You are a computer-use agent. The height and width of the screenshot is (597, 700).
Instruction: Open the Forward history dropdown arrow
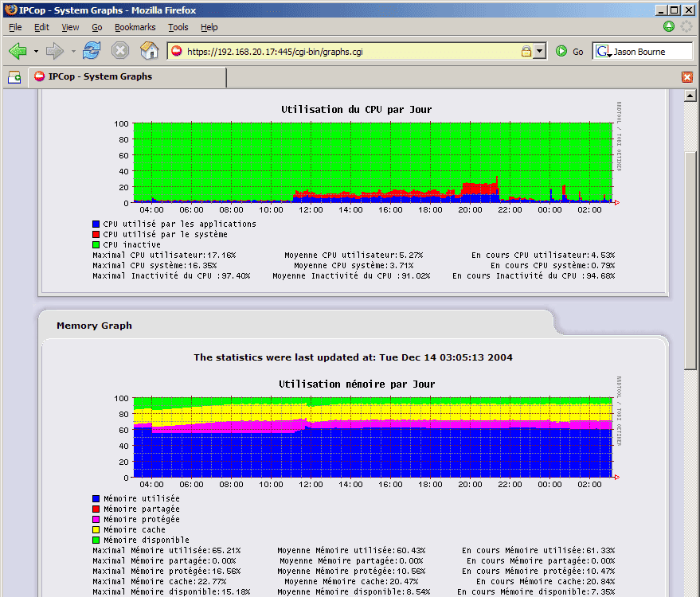pos(73,51)
